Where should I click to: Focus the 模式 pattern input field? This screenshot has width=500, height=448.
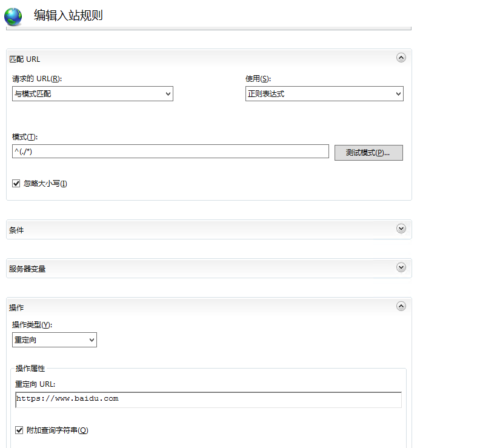pos(170,152)
